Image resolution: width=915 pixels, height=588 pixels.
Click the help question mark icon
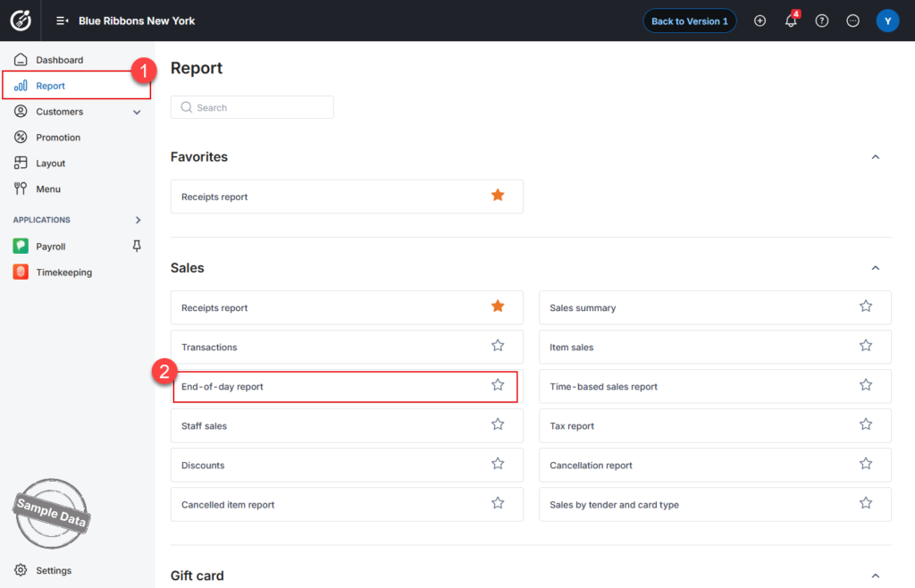pos(822,21)
